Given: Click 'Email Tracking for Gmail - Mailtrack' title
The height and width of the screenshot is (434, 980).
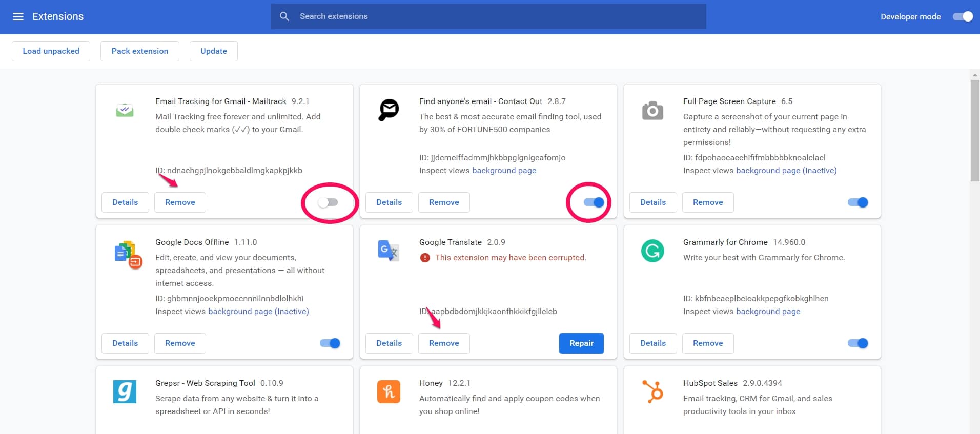Looking at the screenshot, I should pyautogui.click(x=221, y=101).
